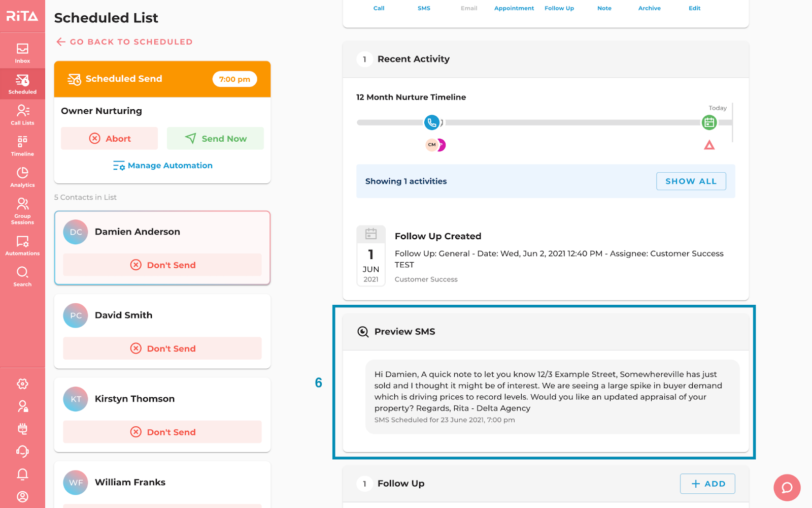This screenshot has width=812, height=508.
Task: Open the integrations plug icon
Action: [x=22, y=428]
